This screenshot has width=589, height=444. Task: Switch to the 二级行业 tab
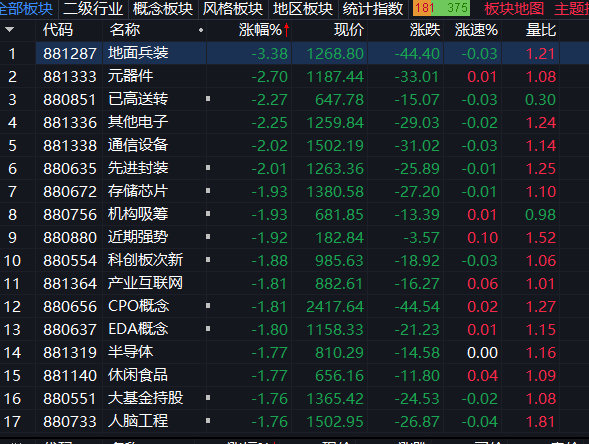(x=93, y=9)
